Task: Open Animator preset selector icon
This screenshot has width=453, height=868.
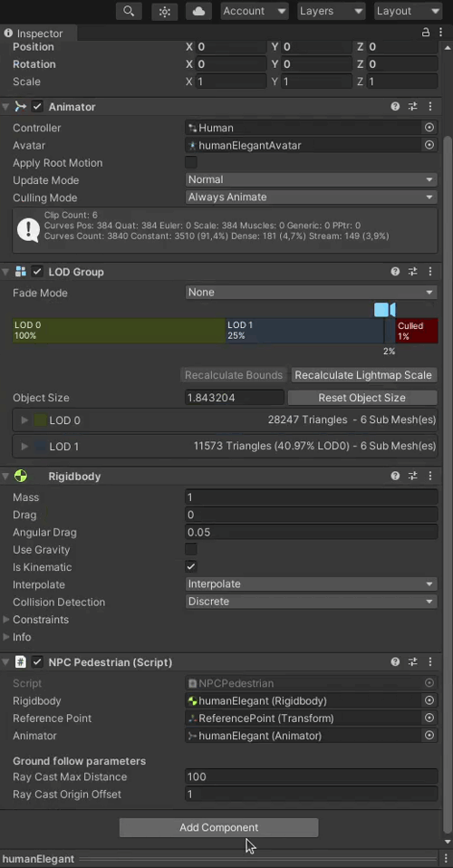Action: (412, 106)
